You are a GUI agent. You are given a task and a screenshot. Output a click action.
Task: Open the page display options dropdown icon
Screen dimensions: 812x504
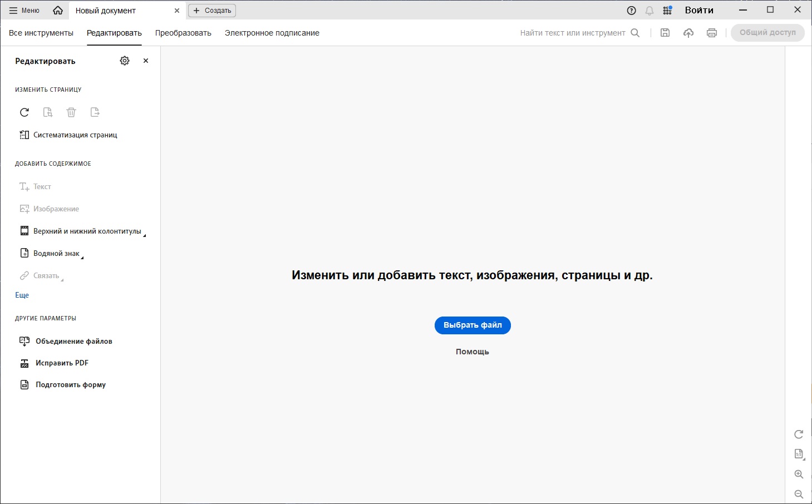coord(799,454)
